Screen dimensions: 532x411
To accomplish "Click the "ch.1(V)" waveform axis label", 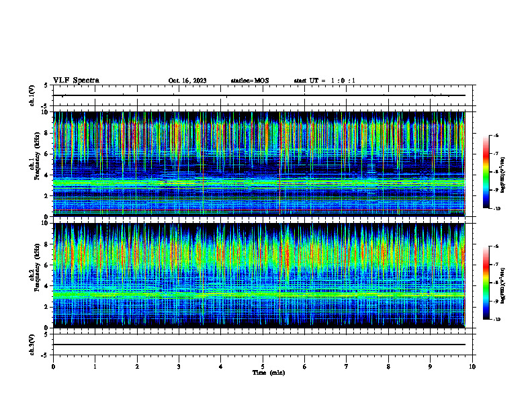I will click(x=32, y=95).
